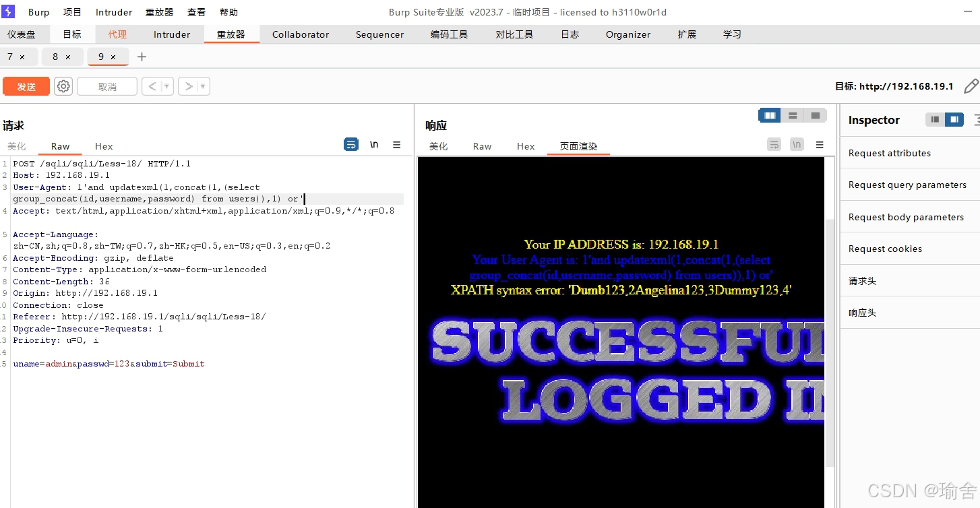Select response Hex view tab
Image resolution: width=980 pixels, height=508 pixels.
(x=526, y=146)
